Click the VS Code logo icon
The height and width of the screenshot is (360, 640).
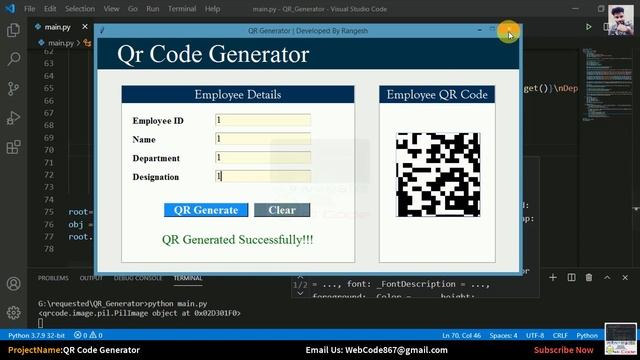tap(10, 9)
